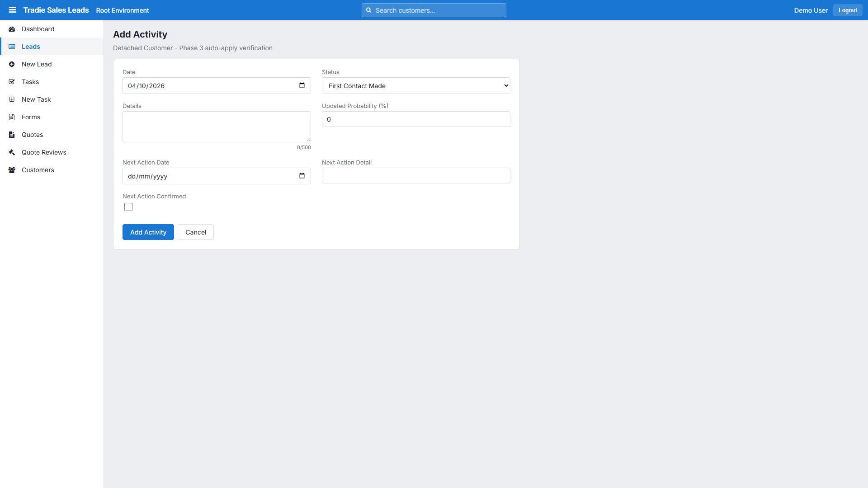The width and height of the screenshot is (868, 488).
Task: Open Tasks in the sidebar
Action: click(x=52, y=82)
